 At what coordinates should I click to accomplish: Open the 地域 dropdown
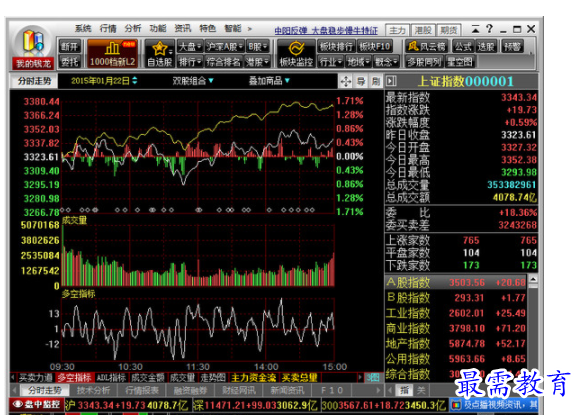coord(358,62)
